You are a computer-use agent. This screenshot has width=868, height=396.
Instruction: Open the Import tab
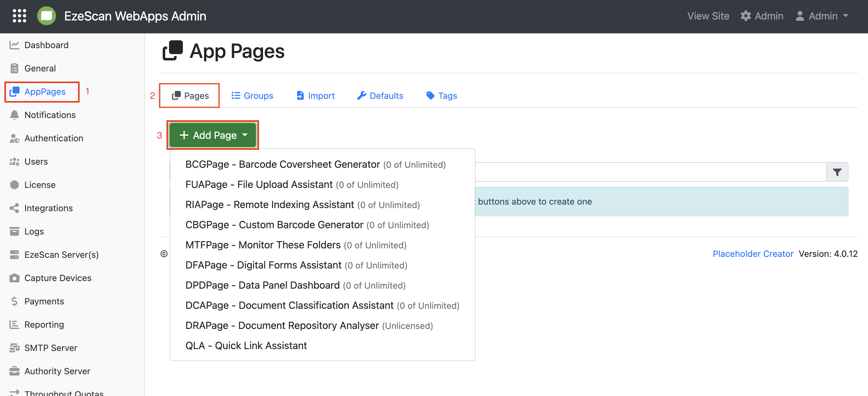315,96
